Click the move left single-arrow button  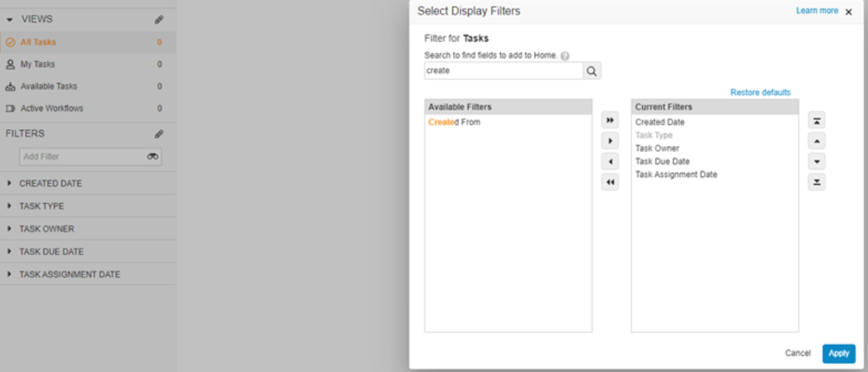coord(610,162)
